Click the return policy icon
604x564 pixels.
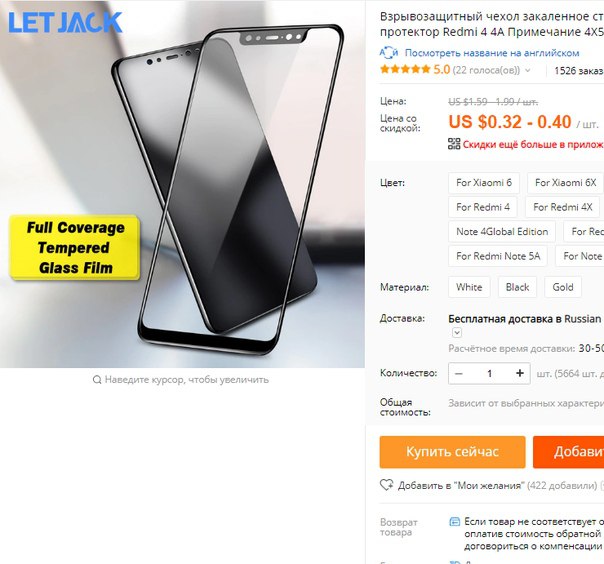point(455,522)
